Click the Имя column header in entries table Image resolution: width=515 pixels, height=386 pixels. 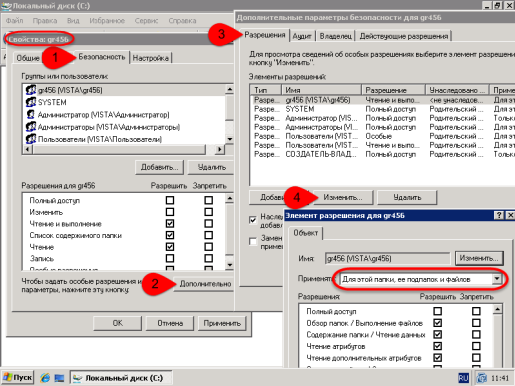(x=321, y=90)
